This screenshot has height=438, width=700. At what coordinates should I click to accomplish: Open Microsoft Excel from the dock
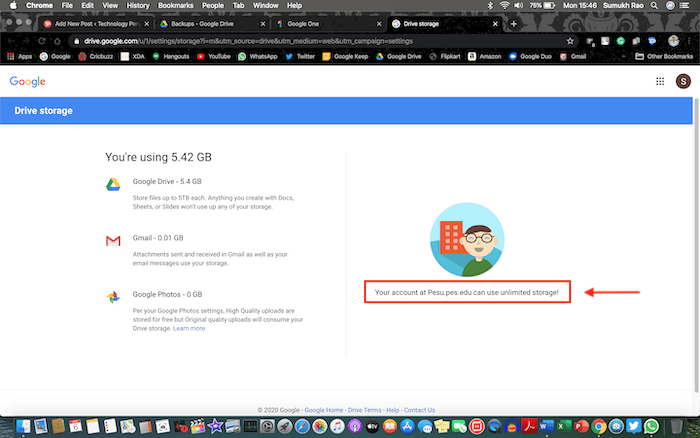point(564,426)
